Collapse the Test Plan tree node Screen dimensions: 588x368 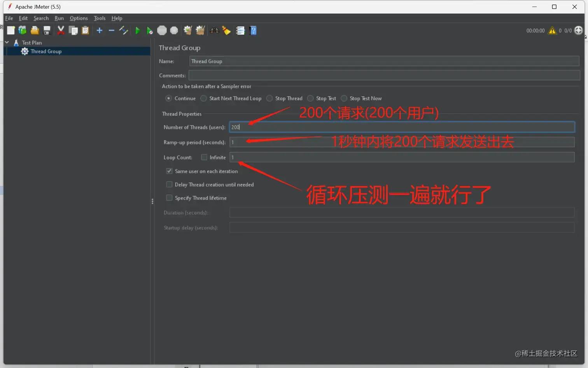coord(7,42)
